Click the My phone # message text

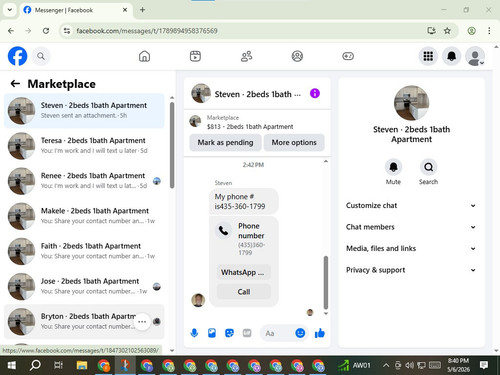(x=240, y=201)
